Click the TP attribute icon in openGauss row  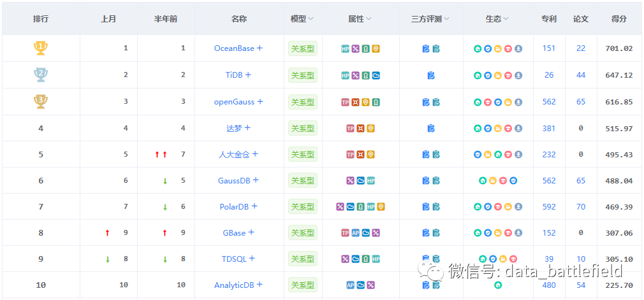346,102
